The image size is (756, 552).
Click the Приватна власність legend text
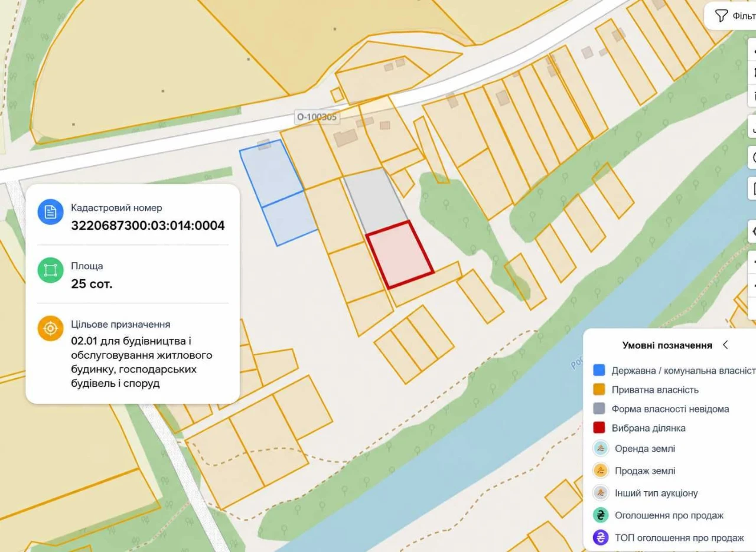click(655, 390)
